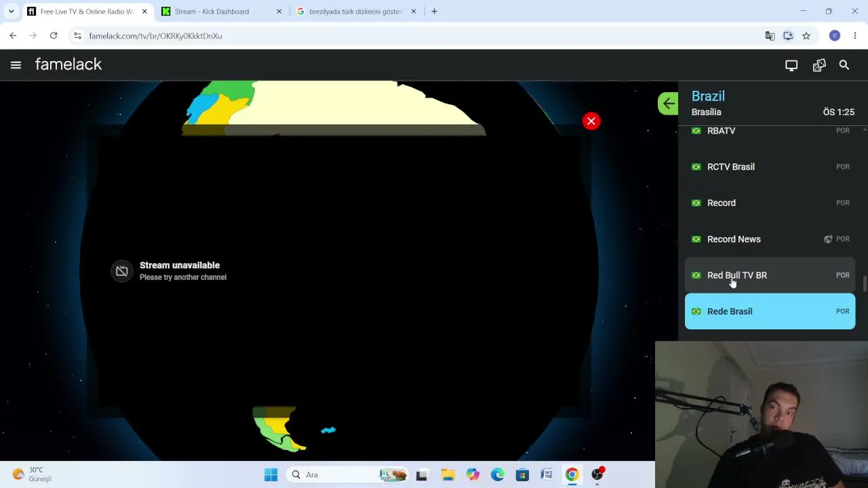The height and width of the screenshot is (488, 868).
Task: Go back using the green arrow button
Action: point(668,104)
